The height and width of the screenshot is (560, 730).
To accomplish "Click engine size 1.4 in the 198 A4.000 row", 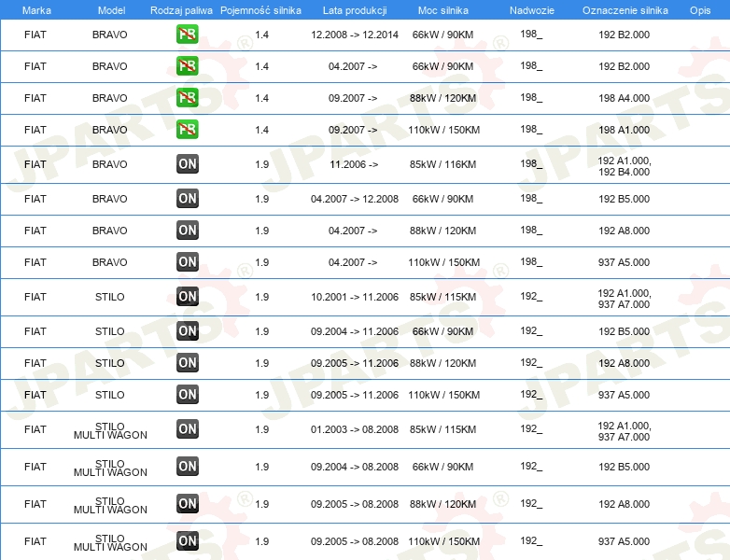I will pyautogui.click(x=261, y=98).
